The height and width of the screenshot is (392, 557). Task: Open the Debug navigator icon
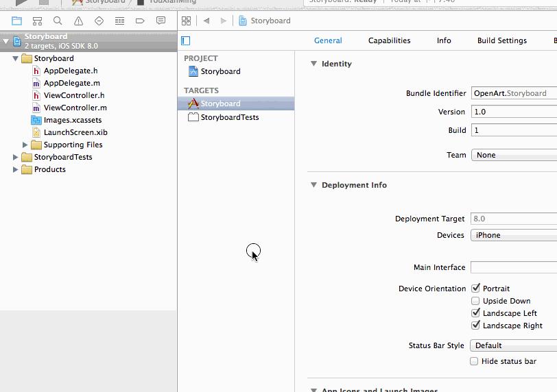(120, 21)
